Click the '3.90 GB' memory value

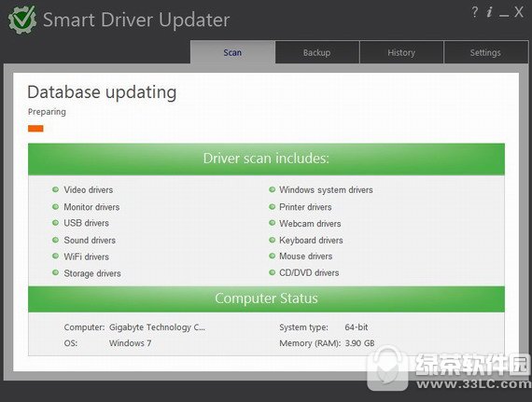[x=359, y=343]
